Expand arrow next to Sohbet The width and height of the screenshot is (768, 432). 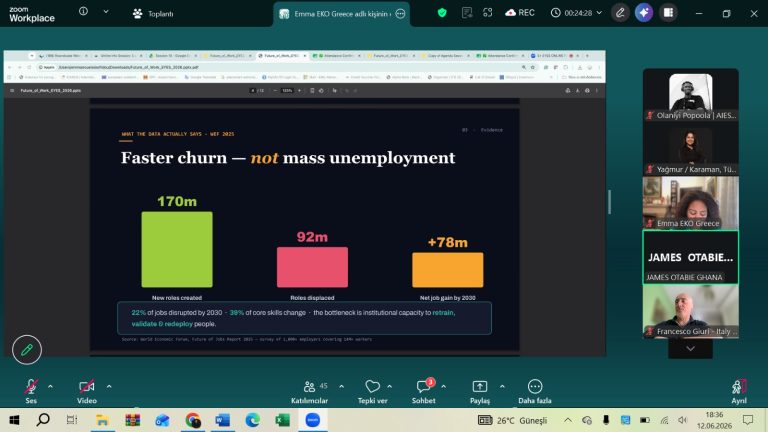tap(444, 386)
